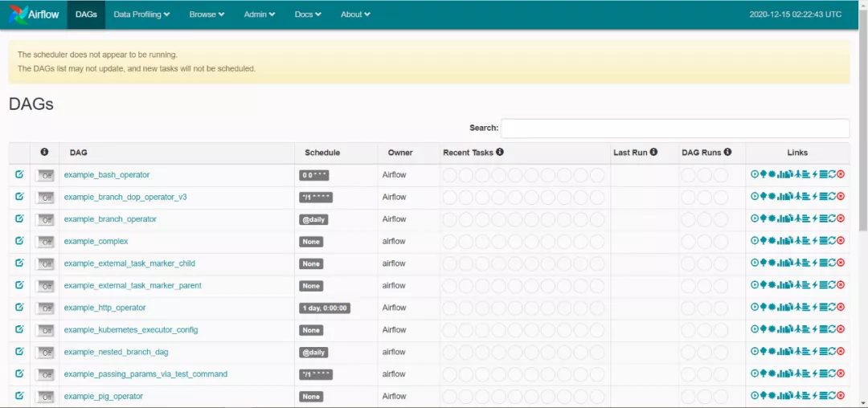Open example_passing_params_via_test_command link
Viewport: 868px width, 408px height.
pos(145,373)
